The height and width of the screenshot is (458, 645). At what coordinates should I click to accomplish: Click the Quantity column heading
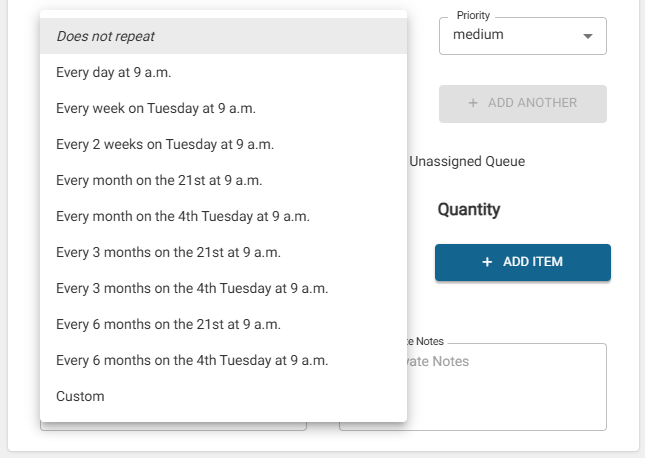click(x=468, y=210)
